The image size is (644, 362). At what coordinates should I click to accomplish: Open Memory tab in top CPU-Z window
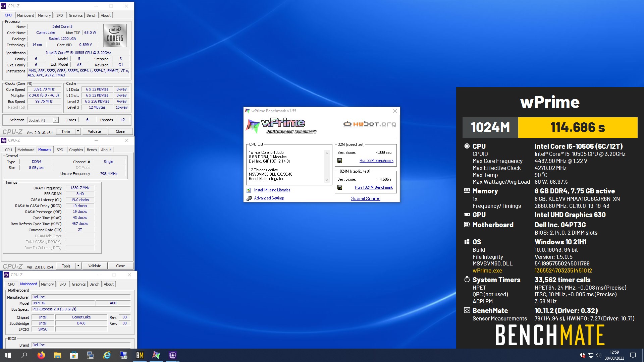tap(44, 15)
